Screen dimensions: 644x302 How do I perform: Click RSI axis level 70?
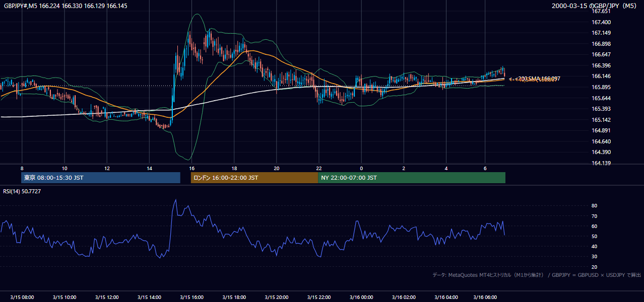595,216
